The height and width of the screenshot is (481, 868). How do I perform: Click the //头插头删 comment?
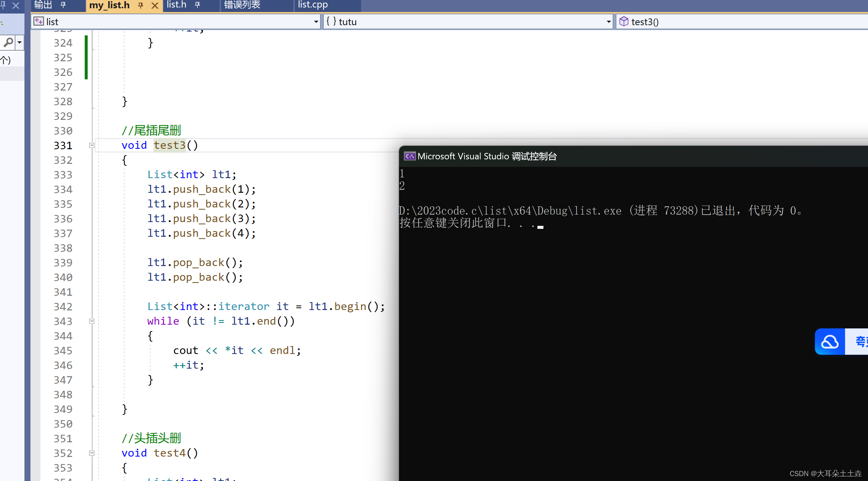151,438
